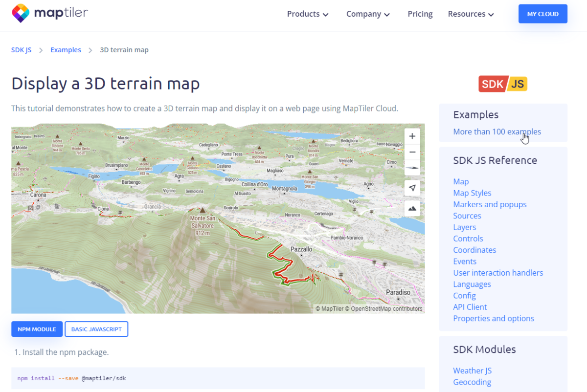Viewport: 587px width, 392px height.
Task: Open the Products dropdown
Action: (x=307, y=14)
